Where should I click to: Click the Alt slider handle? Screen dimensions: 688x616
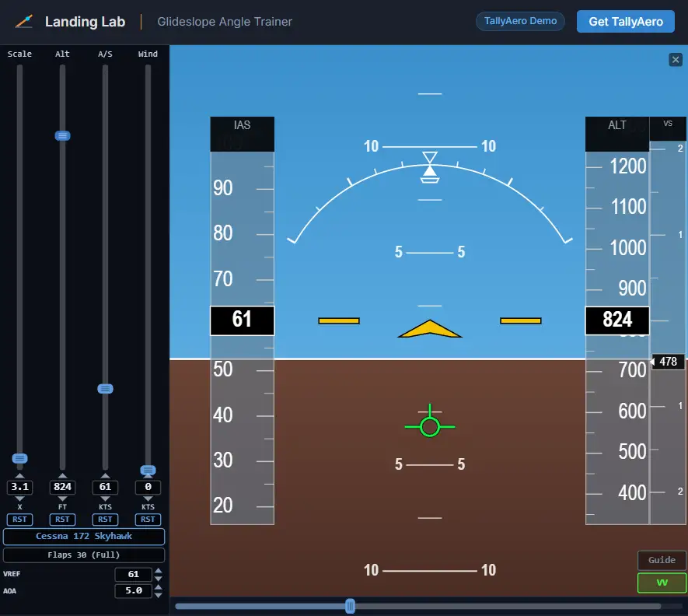[x=62, y=135]
